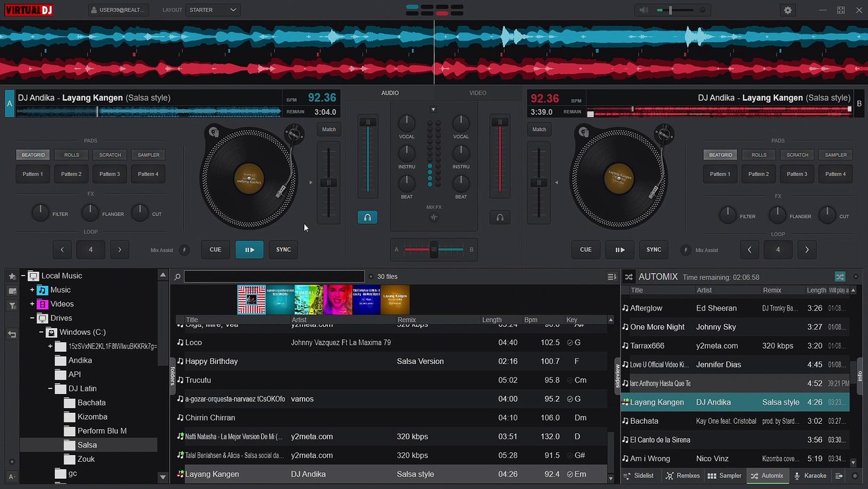Toggle deck A headphone cue button

click(367, 217)
